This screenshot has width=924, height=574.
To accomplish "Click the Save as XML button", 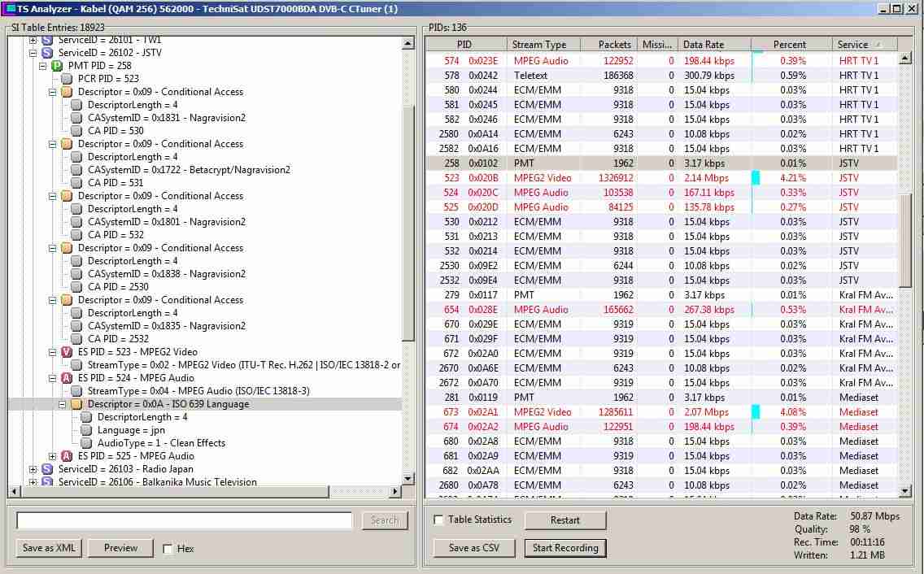I will click(x=49, y=548).
